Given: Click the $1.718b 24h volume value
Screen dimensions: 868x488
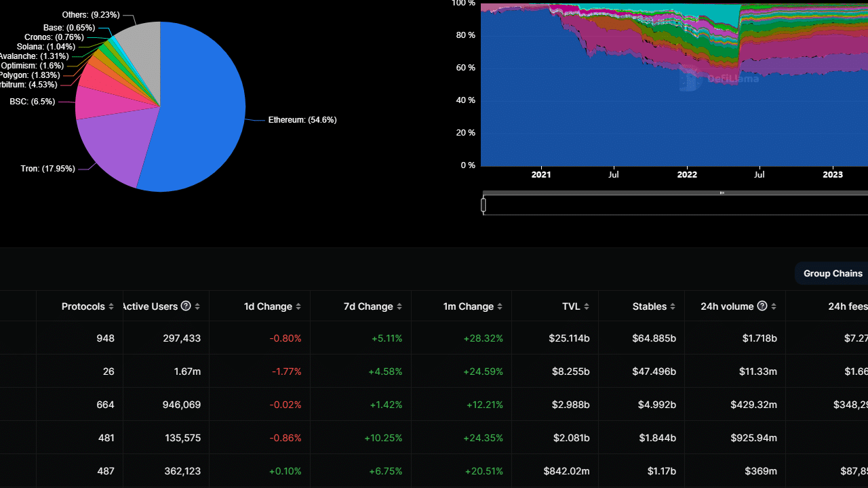Looking at the screenshot, I should [x=759, y=338].
